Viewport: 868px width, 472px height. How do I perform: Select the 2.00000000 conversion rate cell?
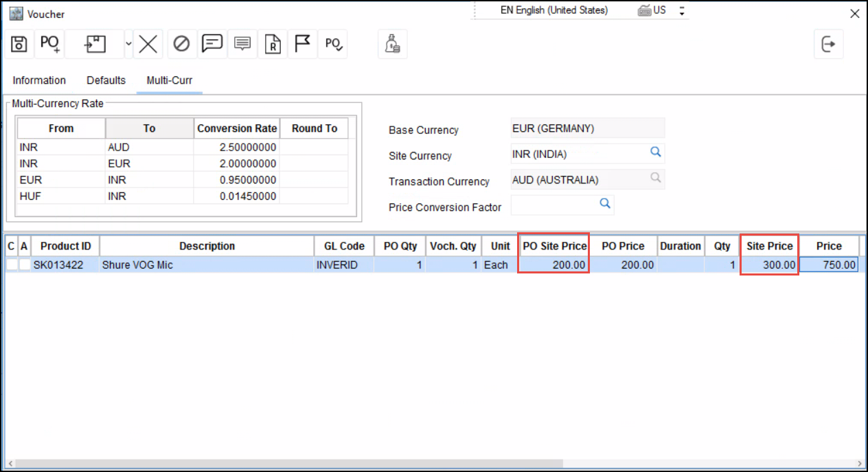[x=237, y=164]
